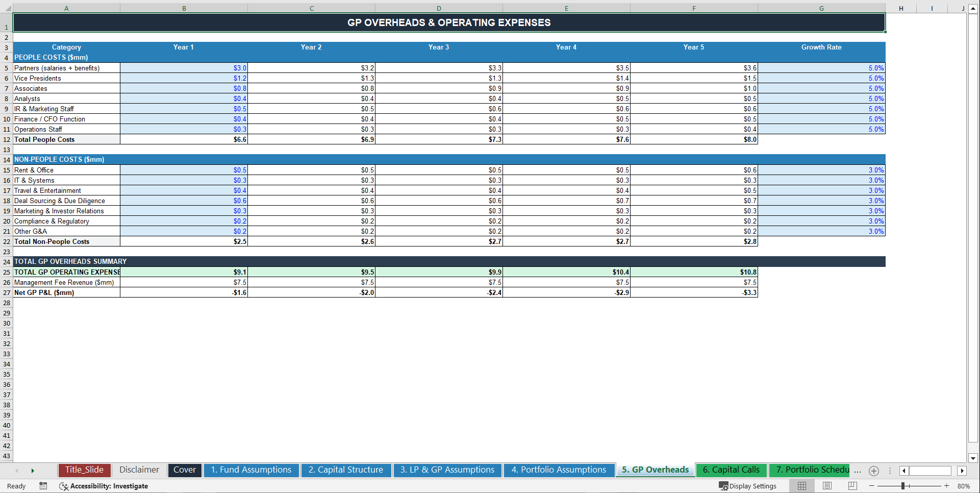Image resolution: width=980 pixels, height=493 pixels.
Task: Select the Title_Slide sheet tab
Action: coord(84,470)
